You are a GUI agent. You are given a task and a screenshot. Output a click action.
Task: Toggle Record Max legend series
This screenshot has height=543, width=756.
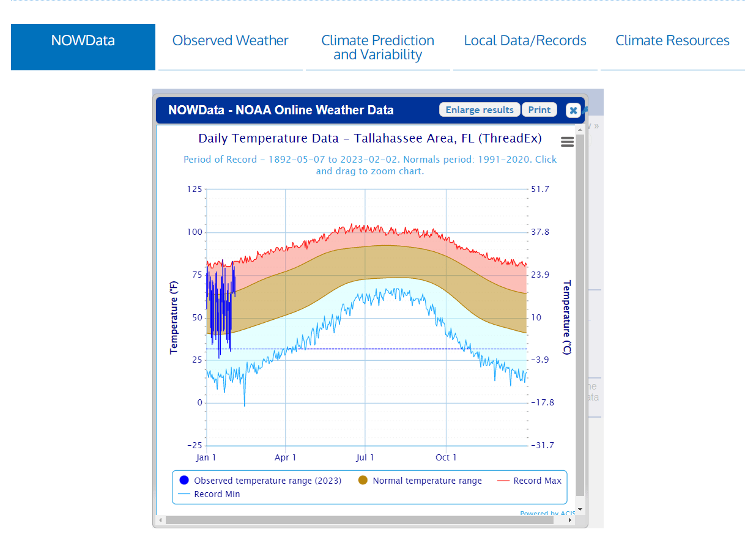(x=529, y=481)
